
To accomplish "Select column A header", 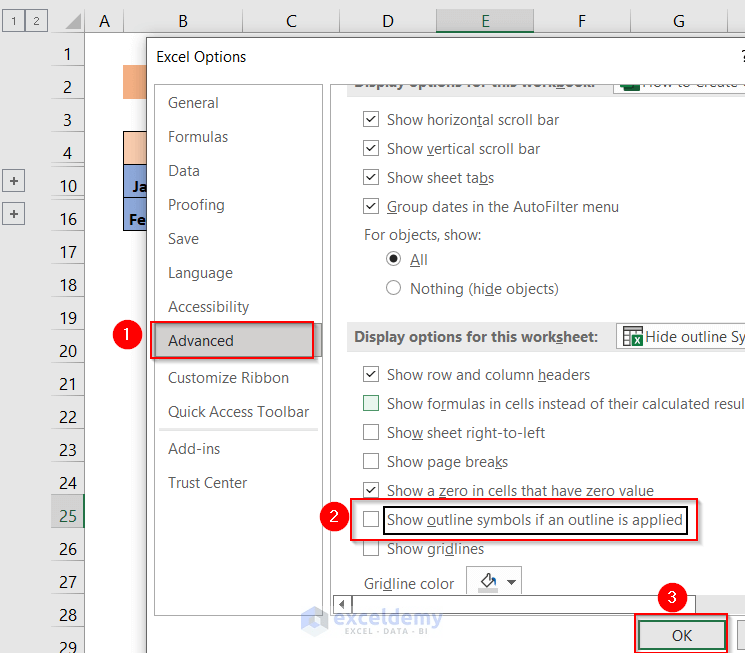I will click(x=104, y=21).
